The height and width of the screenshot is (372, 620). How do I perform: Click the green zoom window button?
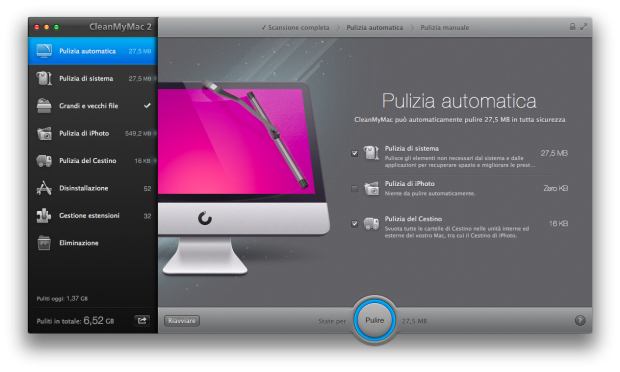click(56, 27)
